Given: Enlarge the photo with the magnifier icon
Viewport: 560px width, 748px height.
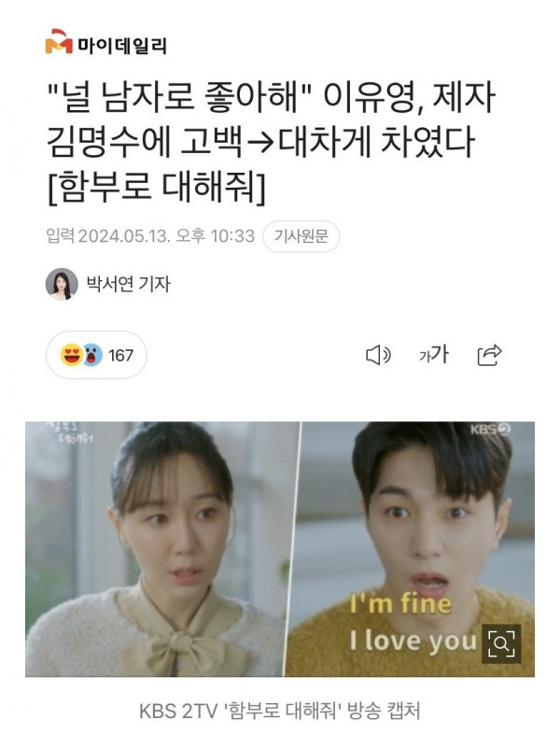Looking at the screenshot, I should [x=501, y=644].
